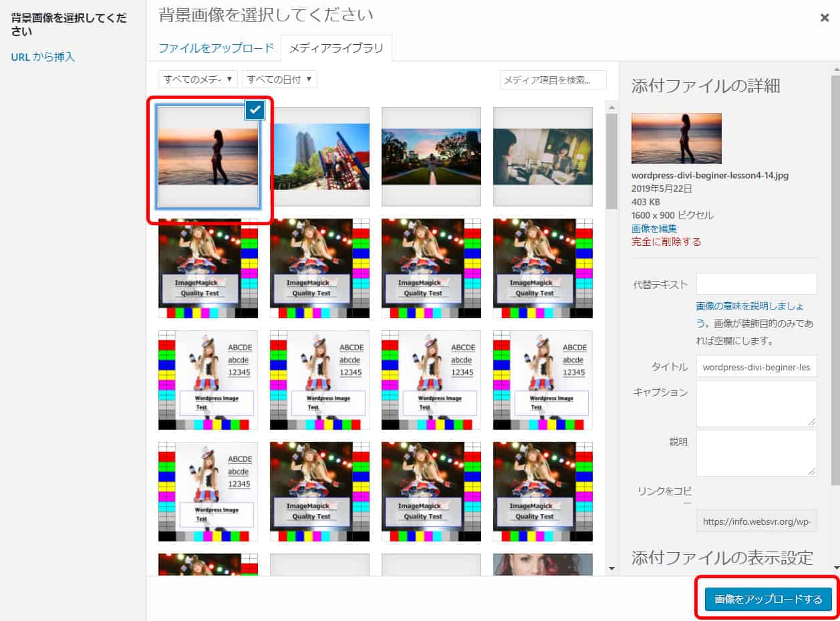Switch to the ファイルをアップロード tab
This screenshot has width=840, height=621.
(216, 48)
